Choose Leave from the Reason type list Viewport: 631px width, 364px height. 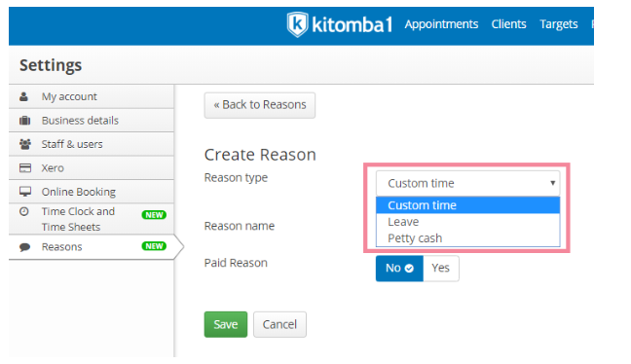point(467,222)
